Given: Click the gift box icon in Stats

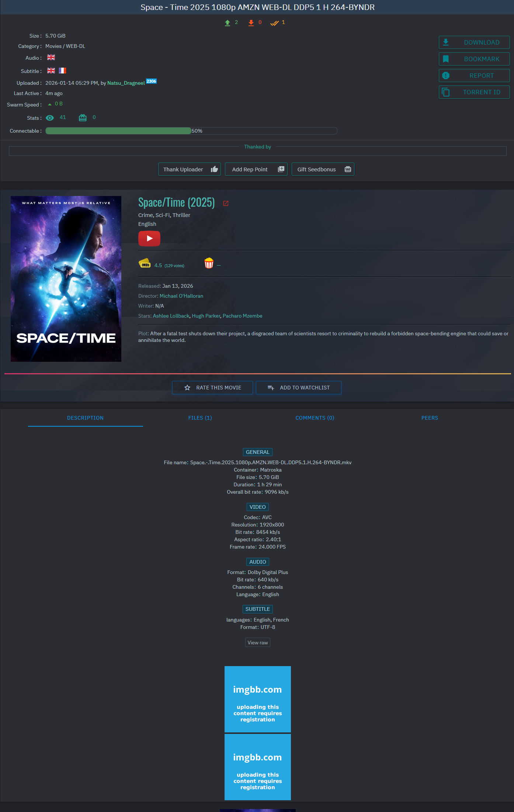Looking at the screenshot, I should pyautogui.click(x=83, y=118).
